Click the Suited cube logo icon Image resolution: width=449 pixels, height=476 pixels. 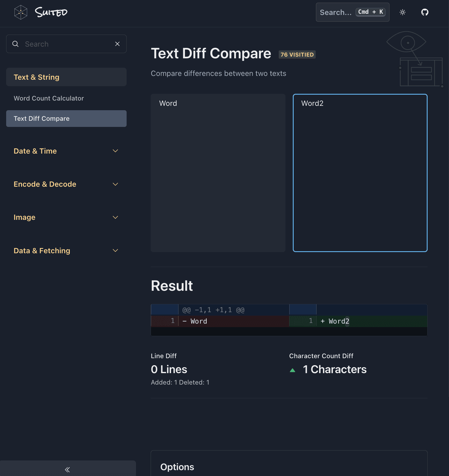tap(21, 12)
